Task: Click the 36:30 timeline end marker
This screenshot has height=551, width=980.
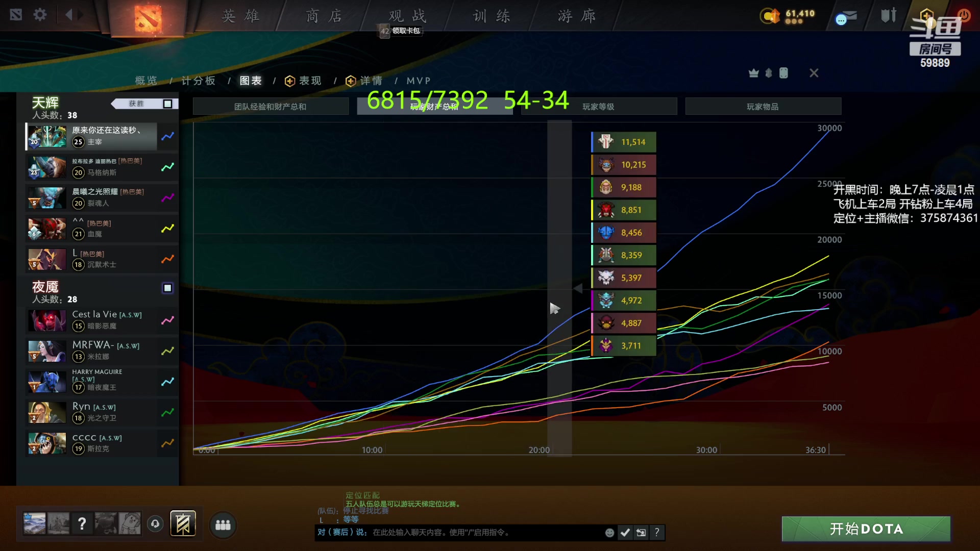Action: [816, 450]
